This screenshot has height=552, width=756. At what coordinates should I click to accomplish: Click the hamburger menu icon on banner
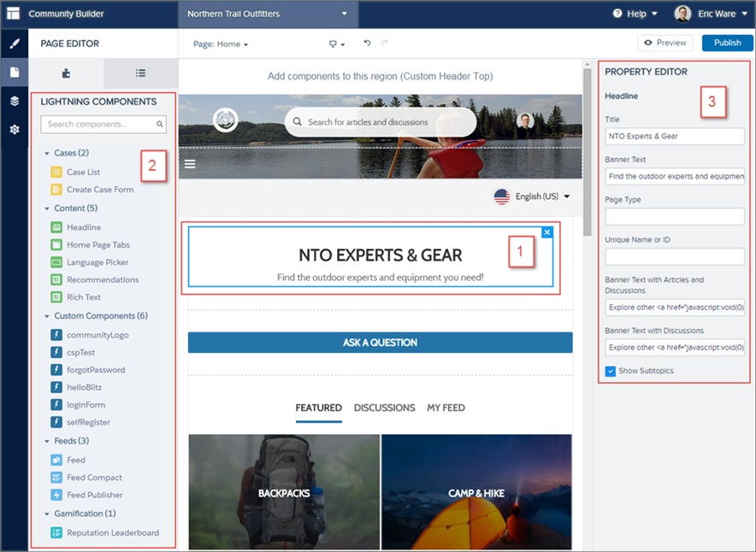point(190,164)
